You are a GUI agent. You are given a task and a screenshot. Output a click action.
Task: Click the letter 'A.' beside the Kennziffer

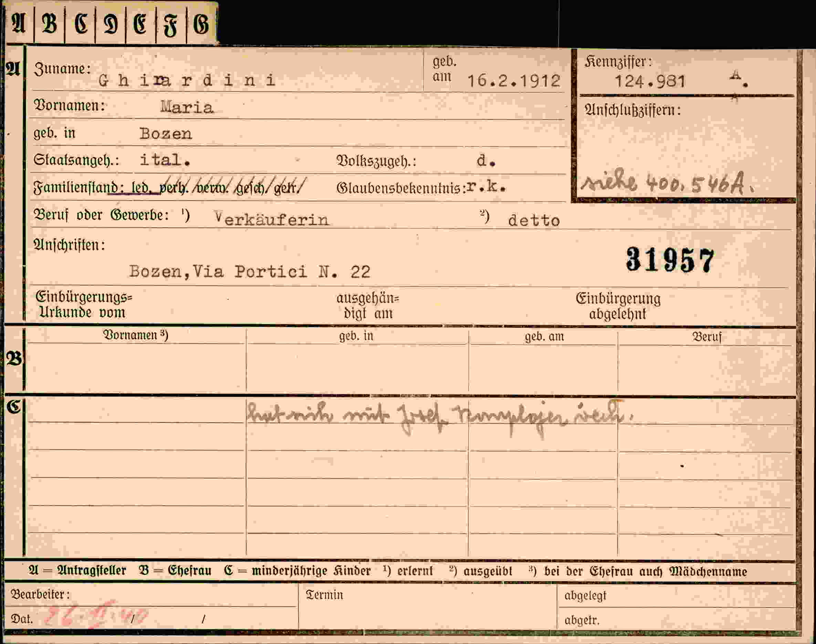[x=739, y=79]
